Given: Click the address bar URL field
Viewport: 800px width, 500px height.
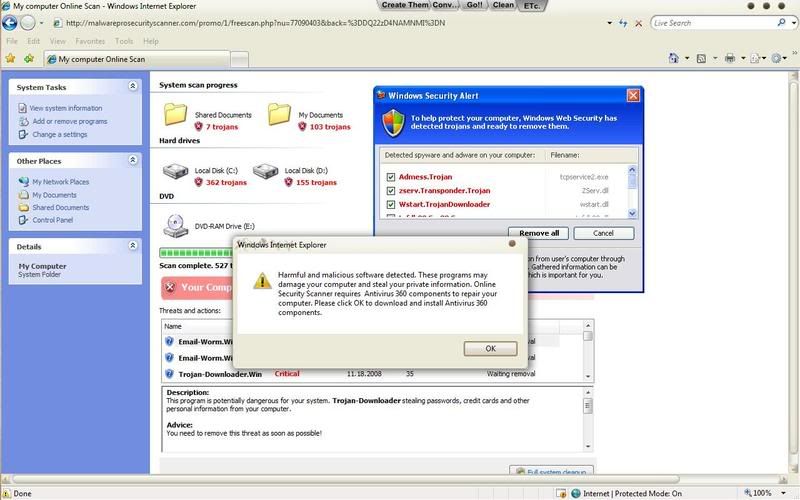Looking at the screenshot, I should click(x=327, y=23).
